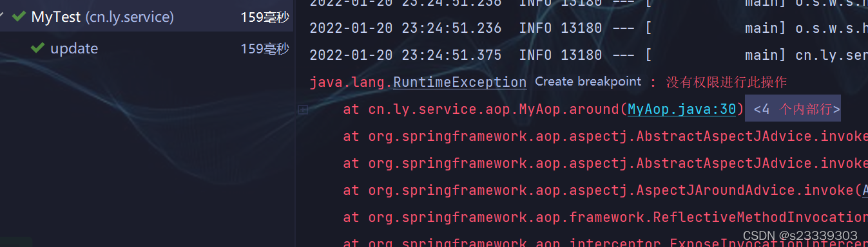Click the RuntimeException class link
The height and width of the screenshot is (247, 868).
point(460,82)
